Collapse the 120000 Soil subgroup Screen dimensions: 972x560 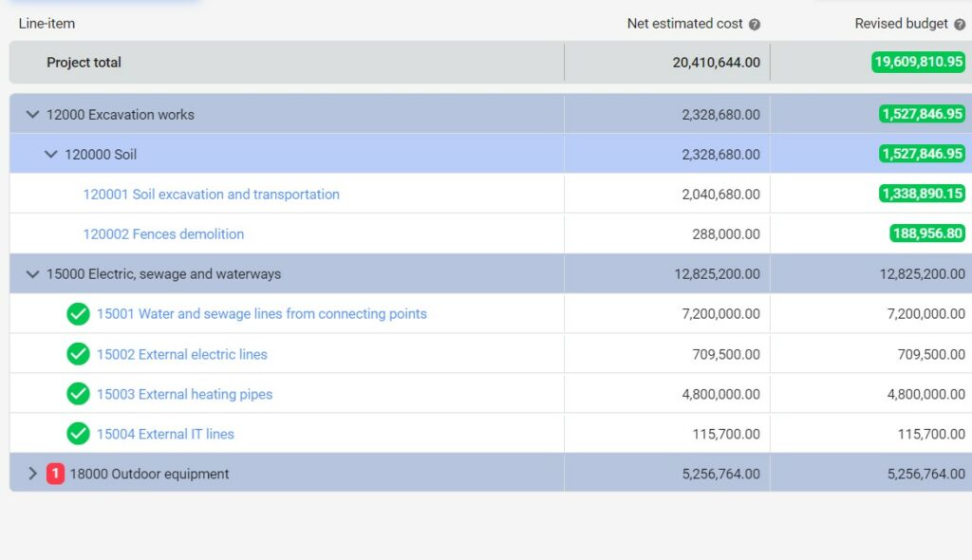[x=51, y=154]
